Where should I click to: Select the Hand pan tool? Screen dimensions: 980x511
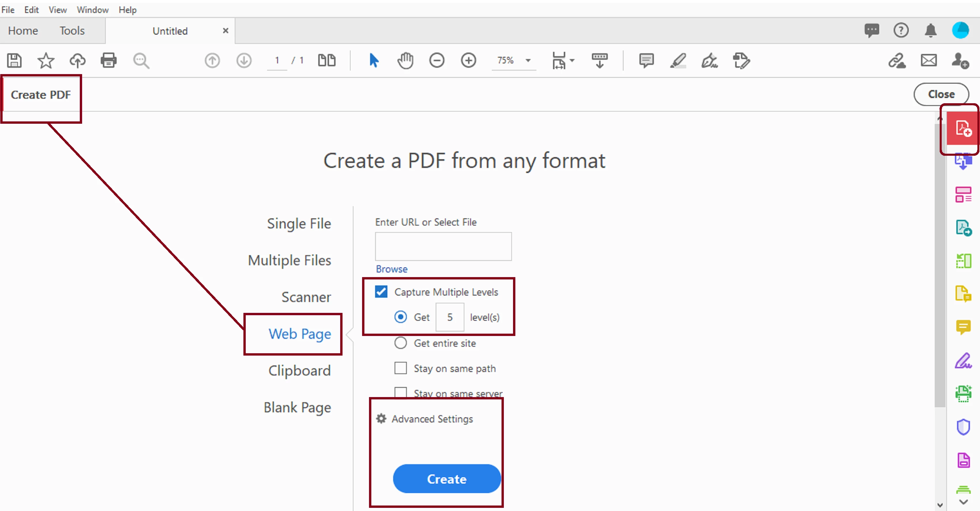pos(405,61)
